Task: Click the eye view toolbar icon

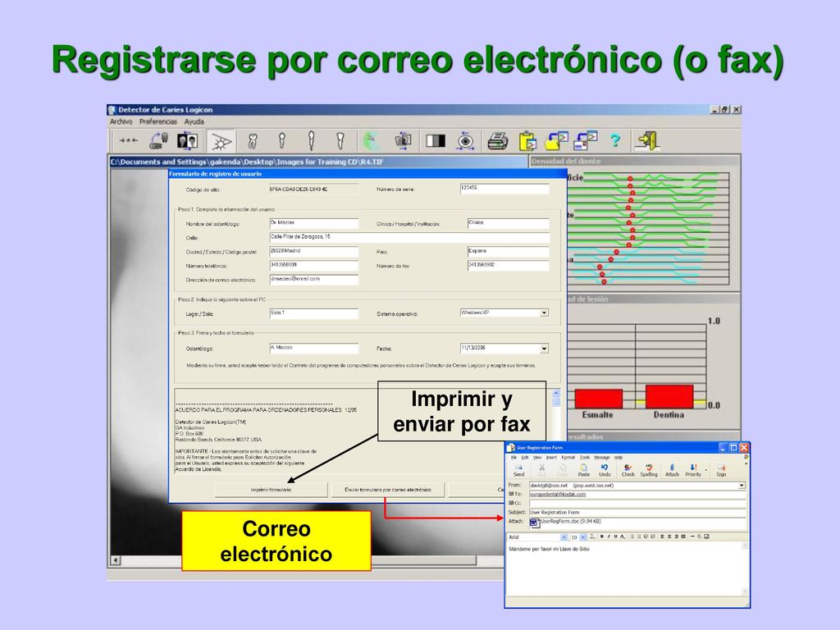Action: tap(466, 141)
